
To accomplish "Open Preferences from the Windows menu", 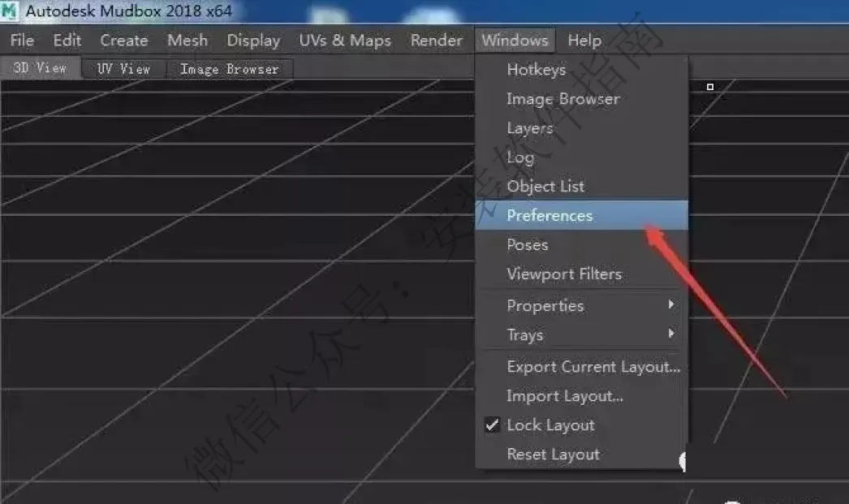I will [x=581, y=215].
